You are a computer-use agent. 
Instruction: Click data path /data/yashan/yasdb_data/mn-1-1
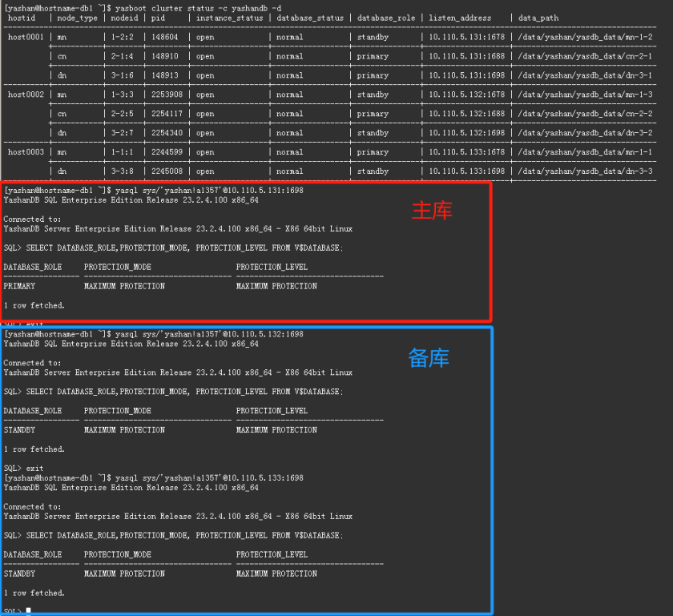coord(586,152)
